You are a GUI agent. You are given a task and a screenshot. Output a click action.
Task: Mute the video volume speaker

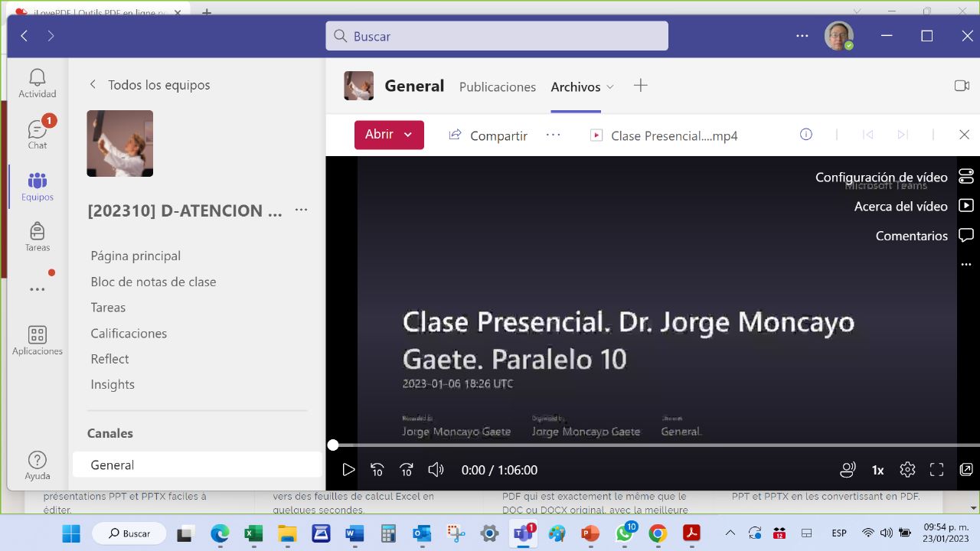[x=436, y=470]
